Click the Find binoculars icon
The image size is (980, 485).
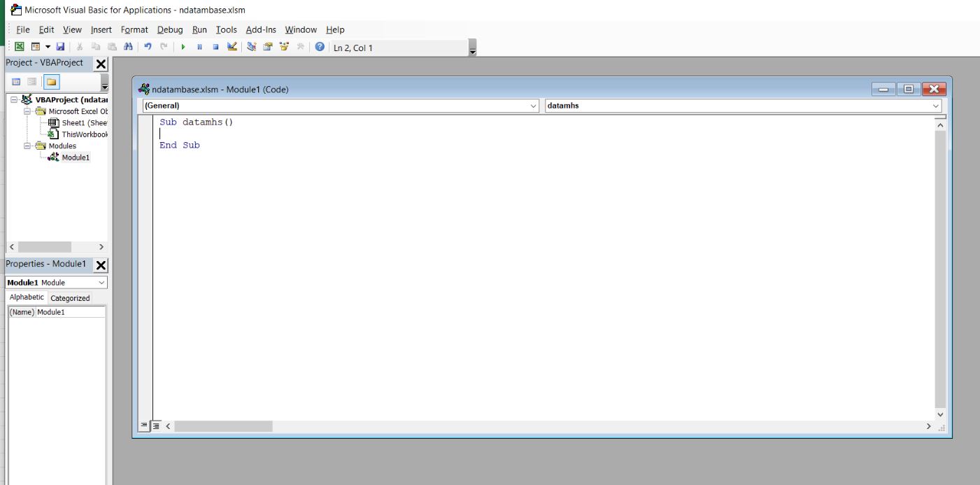(x=127, y=48)
